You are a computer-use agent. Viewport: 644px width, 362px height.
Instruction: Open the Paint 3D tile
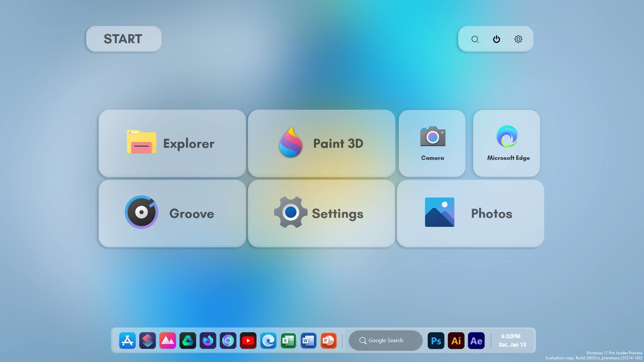click(x=321, y=143)
